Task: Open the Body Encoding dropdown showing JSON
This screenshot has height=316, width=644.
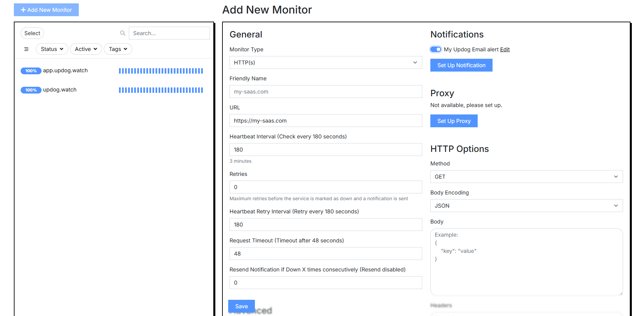Action: pyautogui.click(x=526, y=206)
